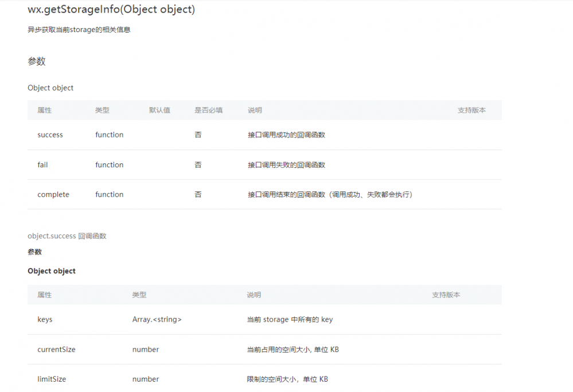The image size is (573, 392).
Task: Click the 异步获取当前storage的相关信息 description text
Action: (x=79, y=29)
